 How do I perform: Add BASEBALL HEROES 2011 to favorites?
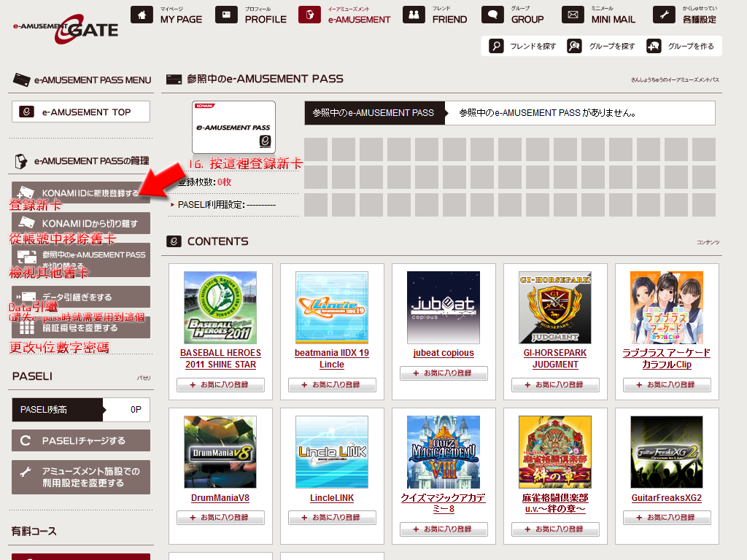220,385
